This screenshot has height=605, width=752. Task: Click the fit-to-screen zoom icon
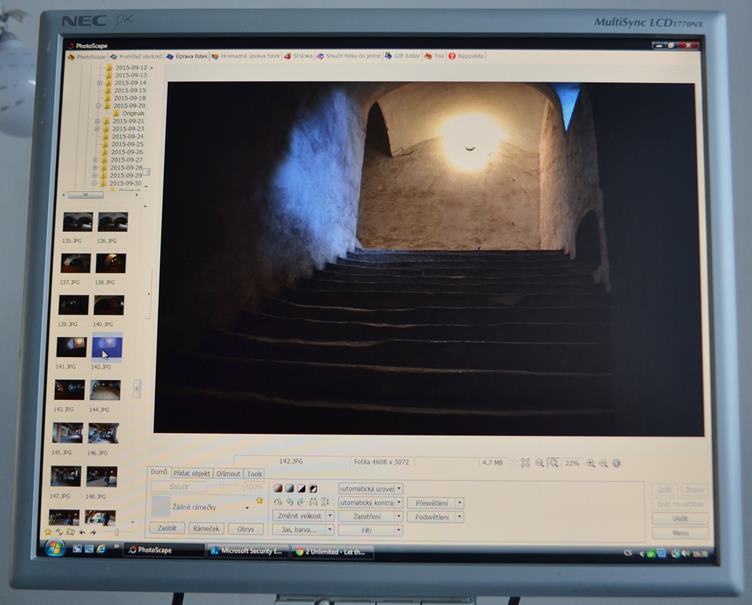[x=525, y=463]
